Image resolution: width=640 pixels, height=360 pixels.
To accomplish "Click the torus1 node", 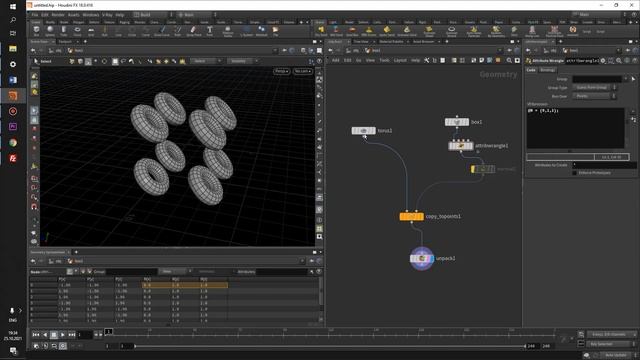I will pos(363,131).
